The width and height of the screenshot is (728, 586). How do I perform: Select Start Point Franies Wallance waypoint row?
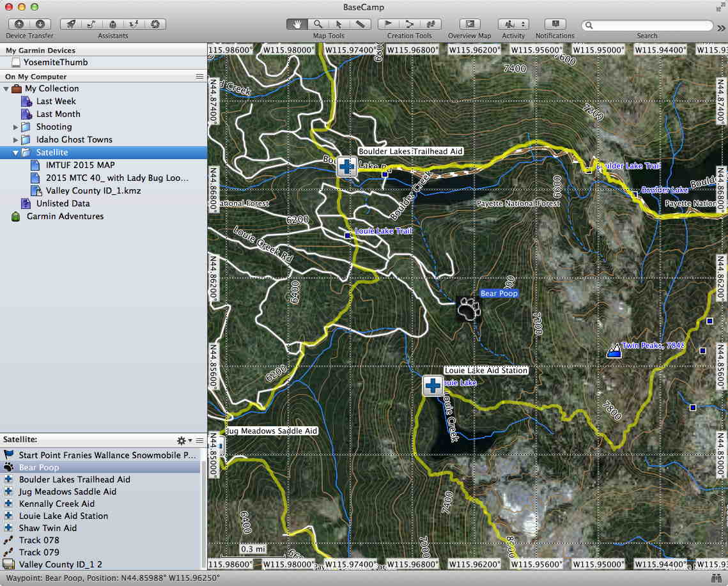pyautogui.click(x=101, y=455)
